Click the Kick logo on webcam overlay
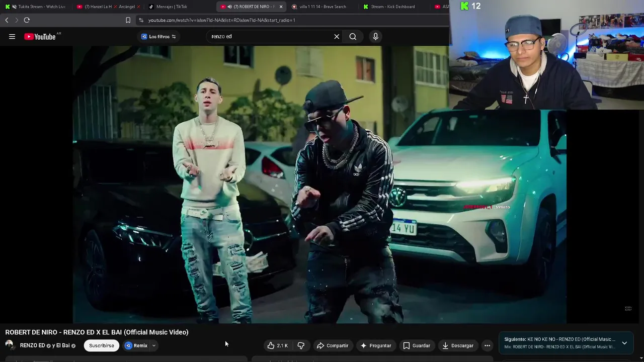The image size is (644, 362). pyautogui.click(x=464, y=6)
